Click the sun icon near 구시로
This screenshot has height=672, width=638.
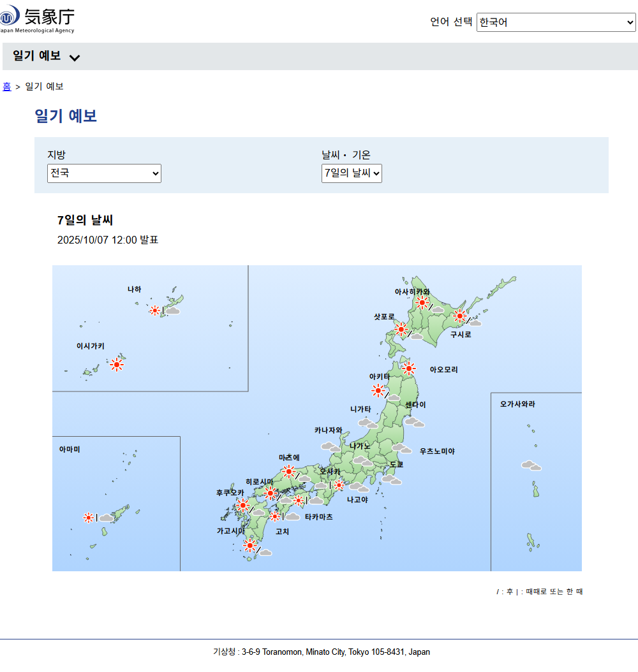click(x=461, y=316)
